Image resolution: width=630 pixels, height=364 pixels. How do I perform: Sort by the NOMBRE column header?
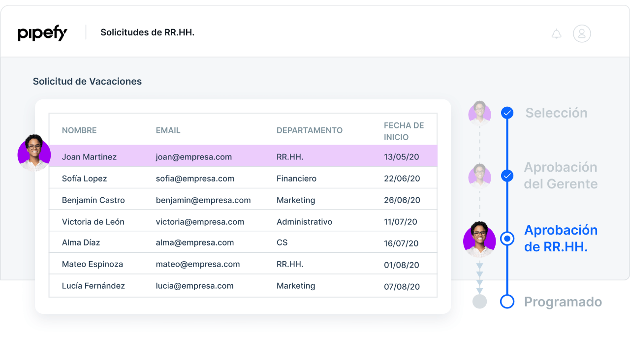(79, 130)
